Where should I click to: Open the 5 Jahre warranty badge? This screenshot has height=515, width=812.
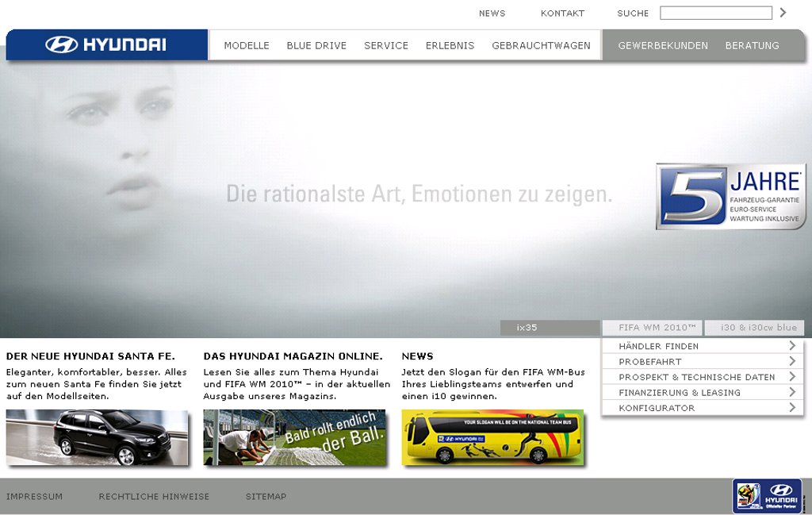(730, 196)
